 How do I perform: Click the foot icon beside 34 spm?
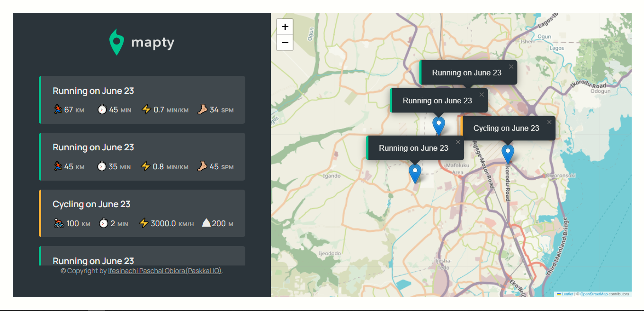click(x=203, y=110)
